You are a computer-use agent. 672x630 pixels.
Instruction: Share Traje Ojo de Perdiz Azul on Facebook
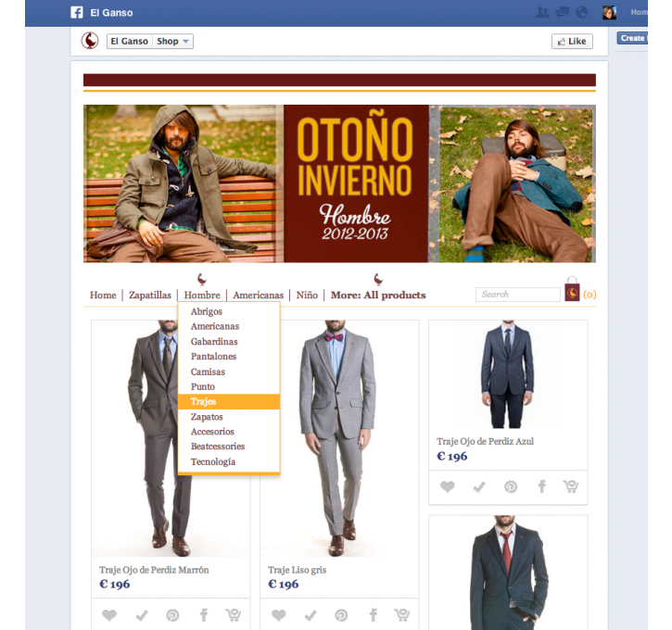click(x=541, y=486)
